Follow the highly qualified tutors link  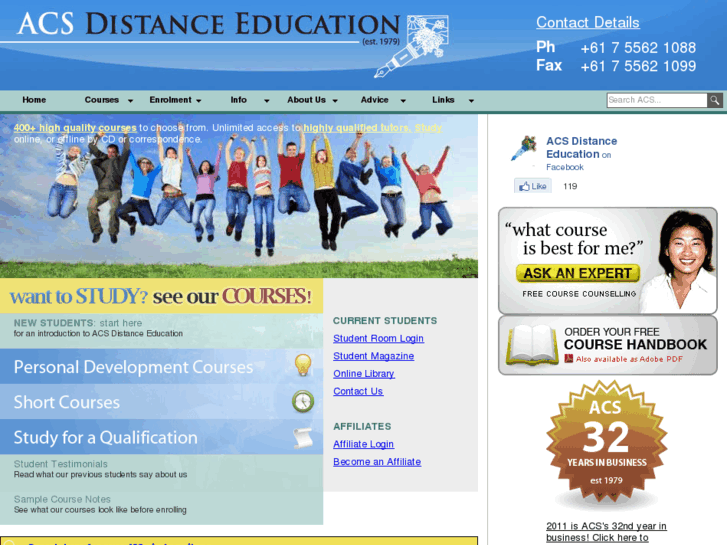pyautogui.click(x=357, y=128)
